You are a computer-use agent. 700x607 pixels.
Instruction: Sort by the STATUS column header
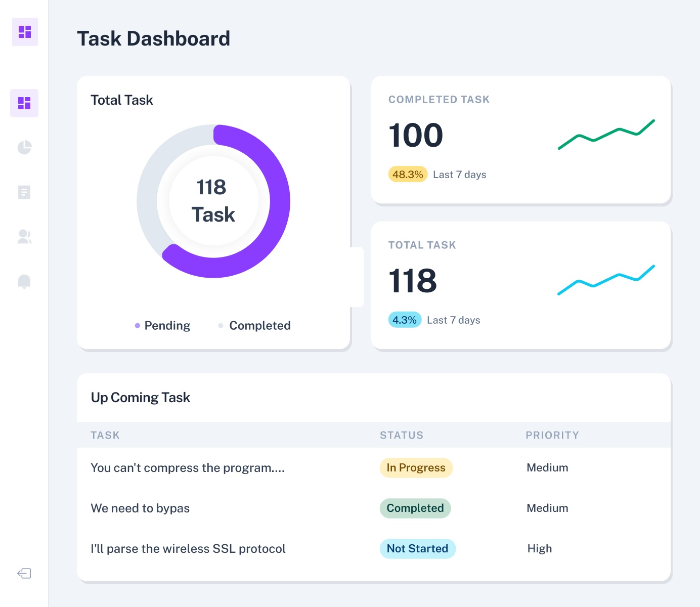(x=402, y=435)
